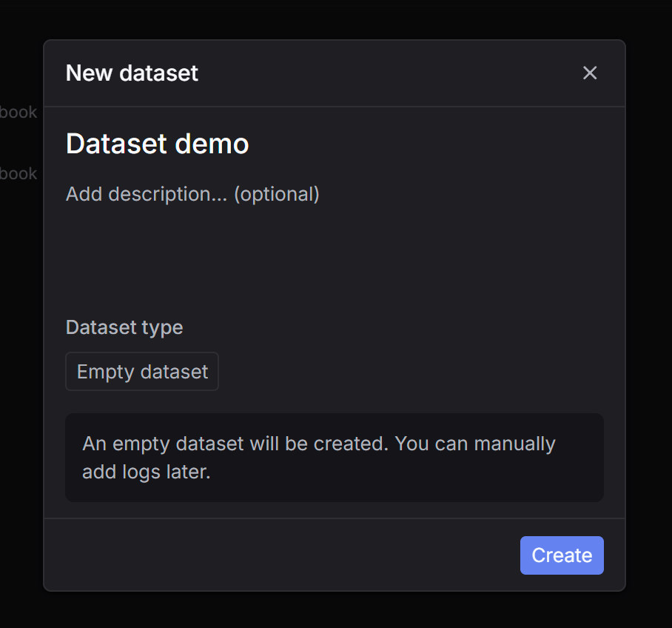Select the upper 'book' item behind dialog
Screen dimensions: 672x628
pos(19,113)
